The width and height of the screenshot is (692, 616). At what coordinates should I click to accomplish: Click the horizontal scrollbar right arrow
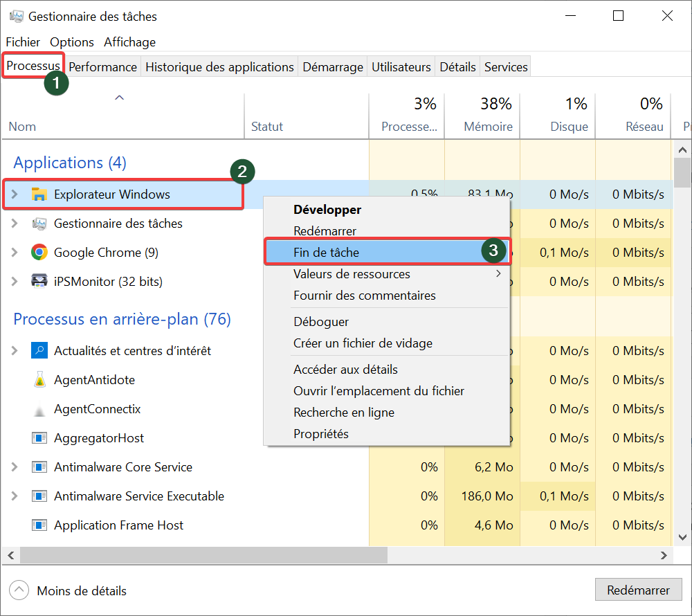click(x=664, y=556)
